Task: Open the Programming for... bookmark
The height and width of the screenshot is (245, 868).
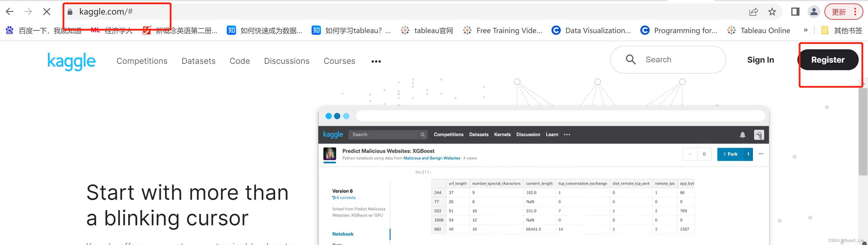Action: 679,31
